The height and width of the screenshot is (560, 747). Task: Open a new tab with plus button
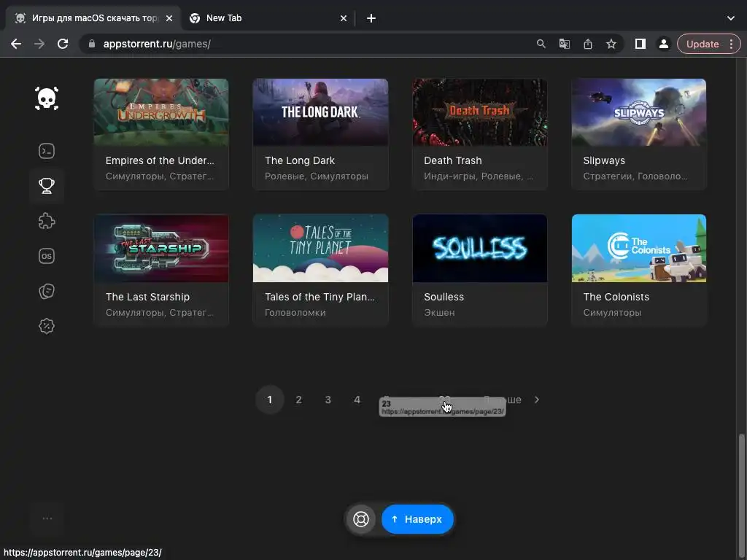coord(371,18)
